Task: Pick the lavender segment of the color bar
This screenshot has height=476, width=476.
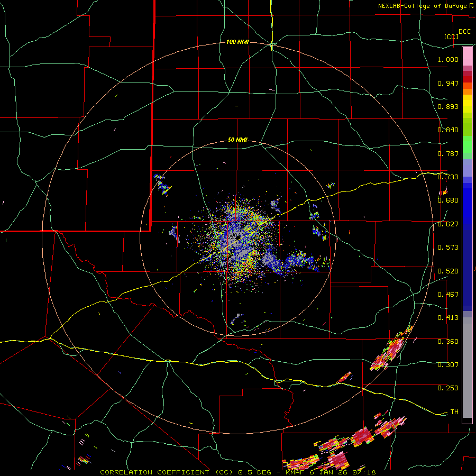Action: [x=467, y=168]
